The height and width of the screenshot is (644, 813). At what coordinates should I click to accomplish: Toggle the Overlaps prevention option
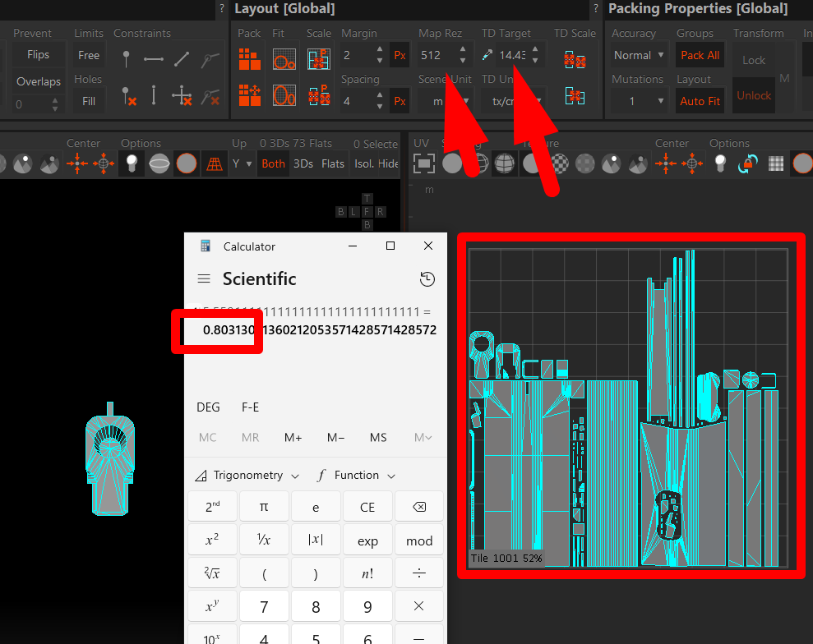(x=38, y=82)
